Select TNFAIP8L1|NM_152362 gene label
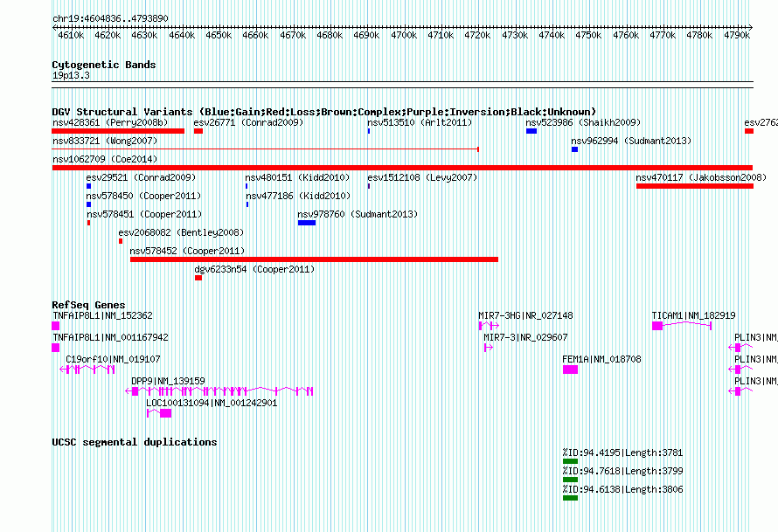This screenshot has width=778, height=532. [x=102, y=316]
